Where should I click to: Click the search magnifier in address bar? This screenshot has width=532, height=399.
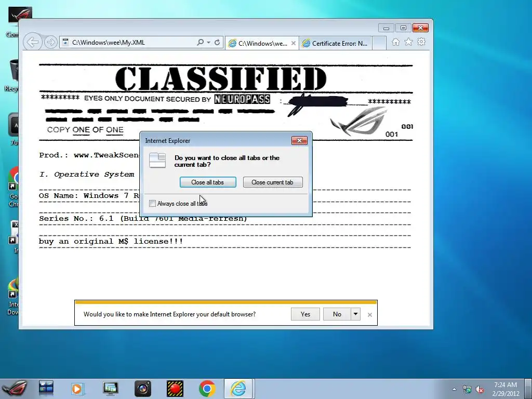201,43
